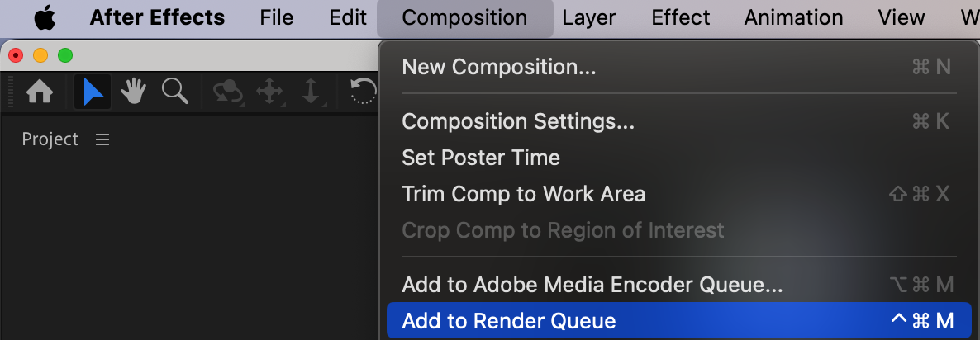
Task: Choose the Orbit camera tool
Action: click(x=227, y=92)
